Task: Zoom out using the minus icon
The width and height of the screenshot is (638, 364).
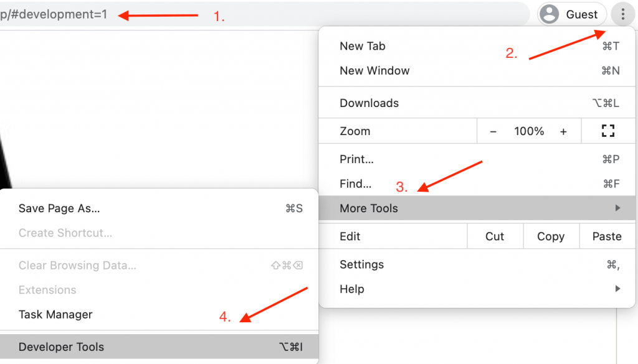Action: click(x=494, y=131)
